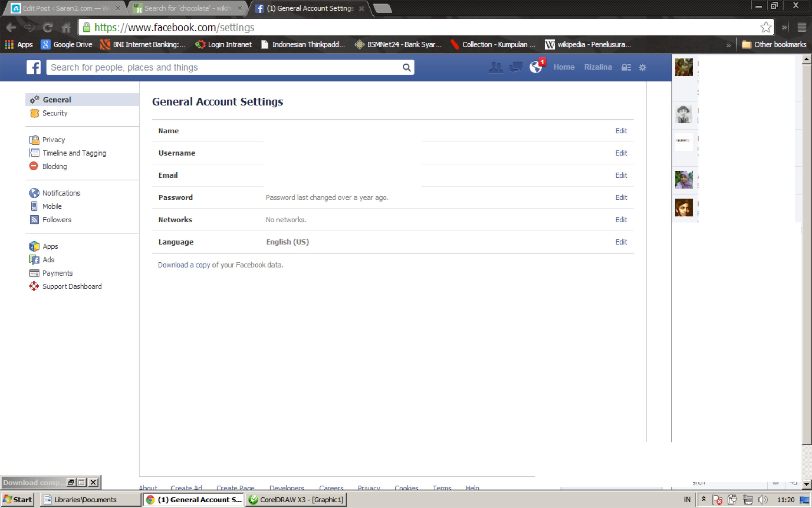
Task: Open Support Dashboard
Action: [x=72, y=286]
